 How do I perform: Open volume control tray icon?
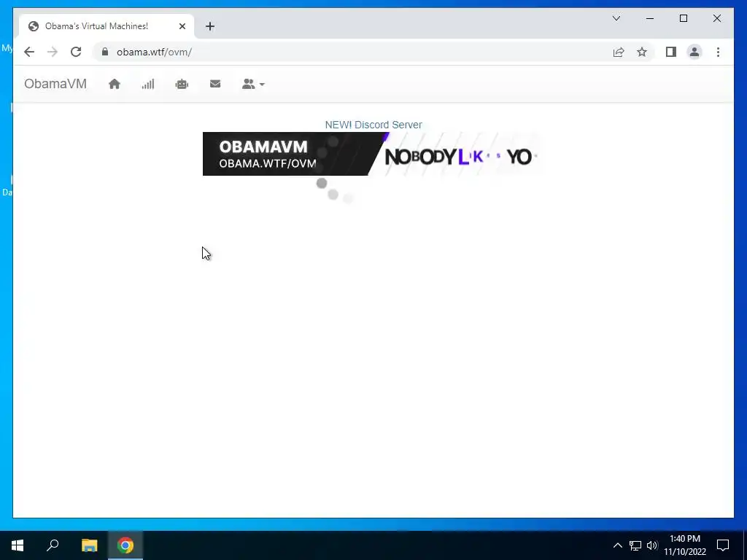[652, 545]
